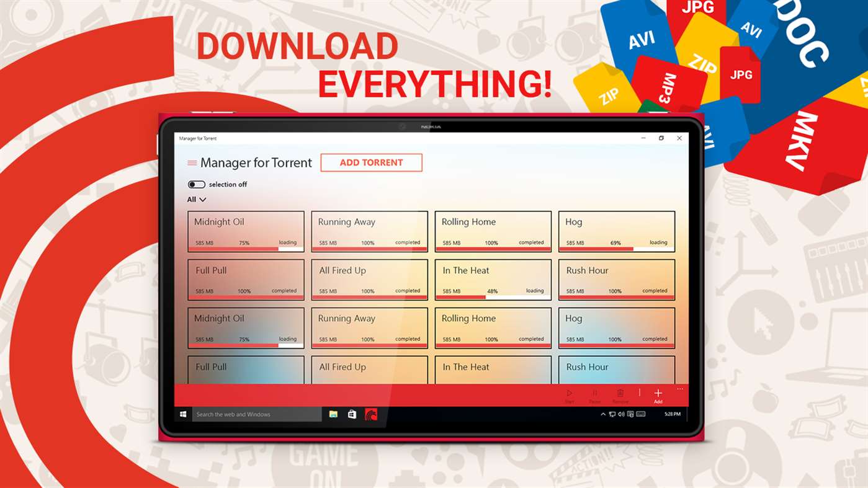Open the In The Heat card at 48%
This screenshot has height=488, width=868.
[x=493, y=280]
